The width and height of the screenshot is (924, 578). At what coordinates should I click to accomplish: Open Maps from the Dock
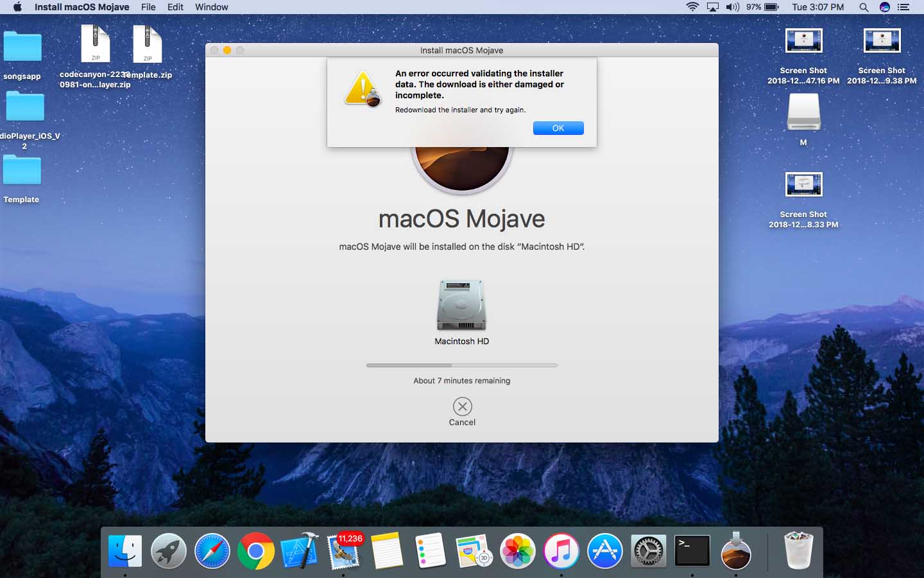pos(474,551)
